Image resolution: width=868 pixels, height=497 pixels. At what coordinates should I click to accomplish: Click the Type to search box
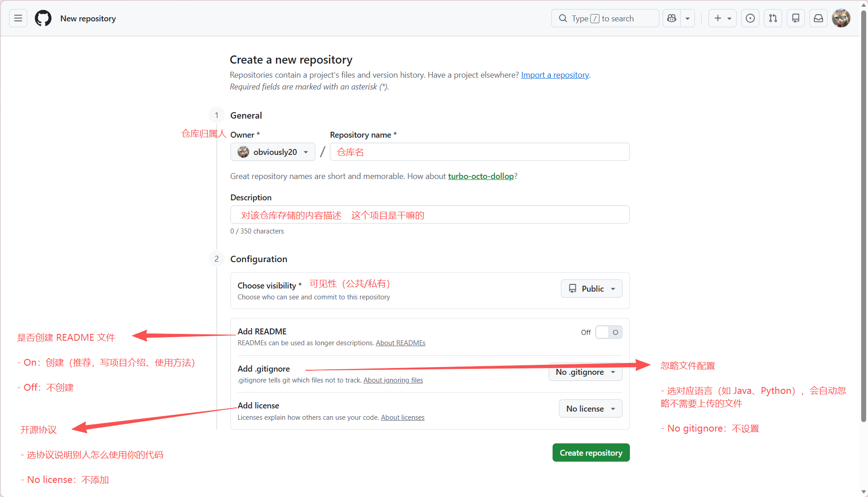604,18
